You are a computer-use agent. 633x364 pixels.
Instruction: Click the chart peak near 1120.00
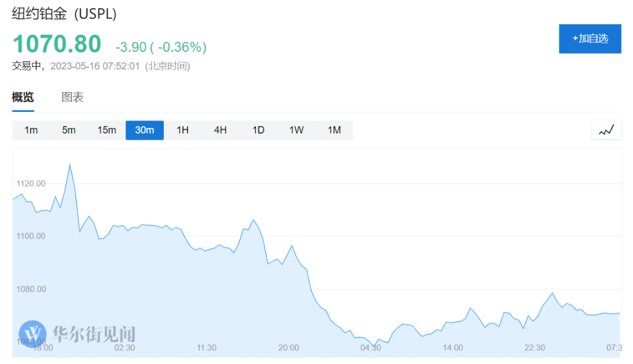69,165
